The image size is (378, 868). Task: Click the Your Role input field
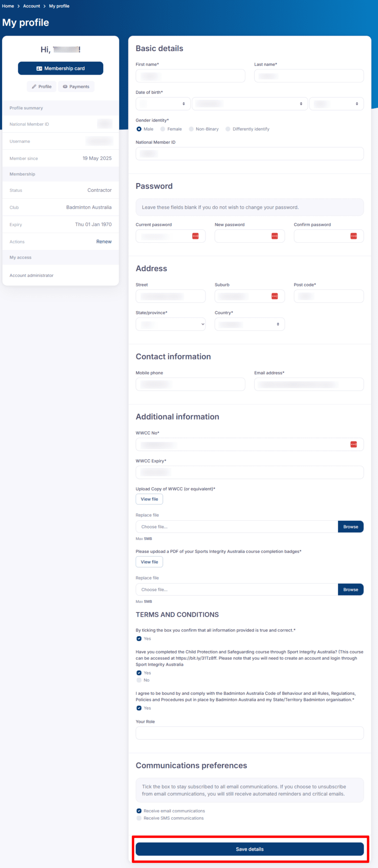pos(249,733)
